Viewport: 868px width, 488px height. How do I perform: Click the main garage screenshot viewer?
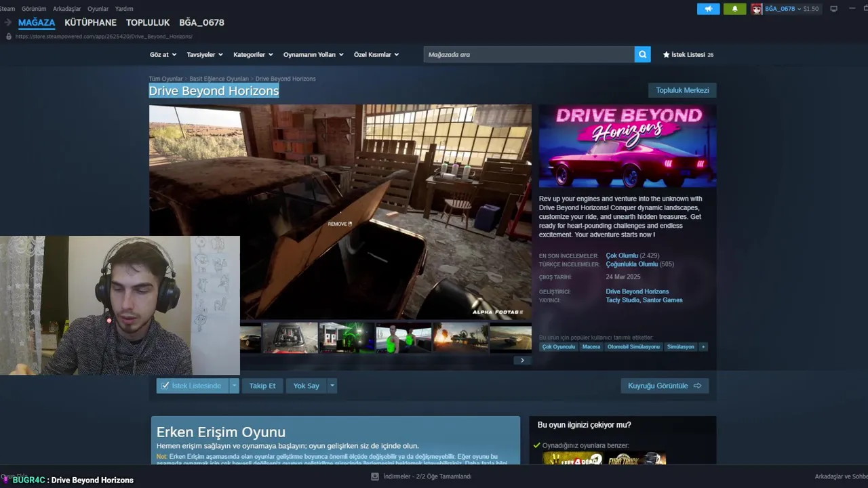(x=340, y=211)
